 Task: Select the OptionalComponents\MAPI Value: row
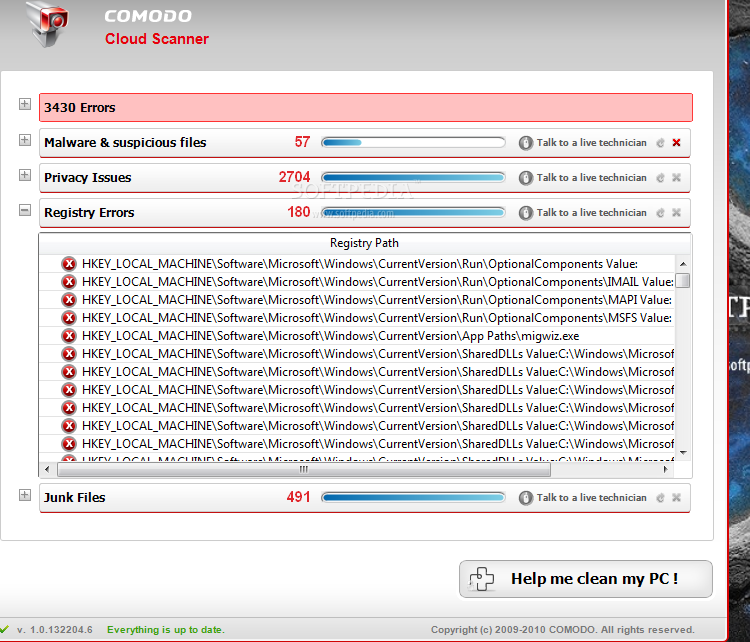(357, 300)
